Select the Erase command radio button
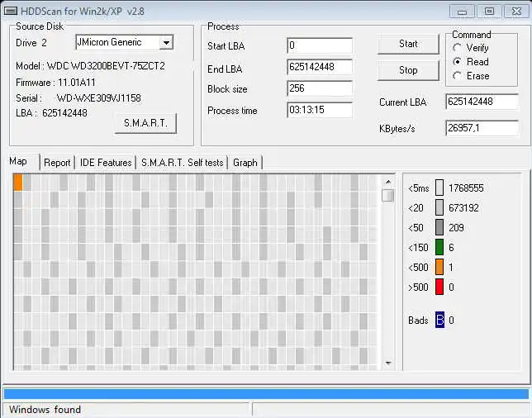Viewport: 532px width, 418px height. [x=458, y=76]
